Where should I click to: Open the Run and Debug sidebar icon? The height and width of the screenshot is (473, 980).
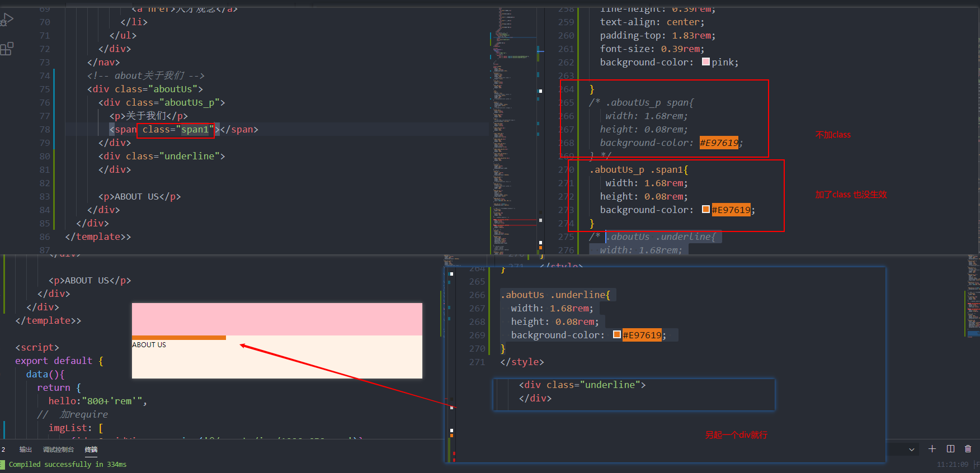[7, 20]
